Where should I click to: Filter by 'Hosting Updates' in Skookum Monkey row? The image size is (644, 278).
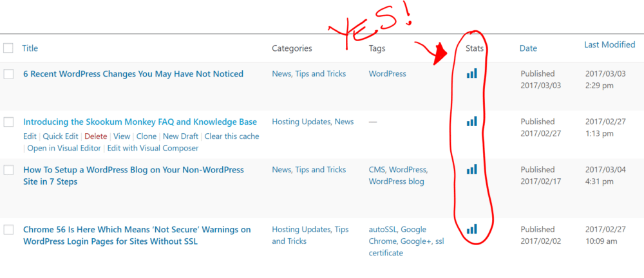301,122
